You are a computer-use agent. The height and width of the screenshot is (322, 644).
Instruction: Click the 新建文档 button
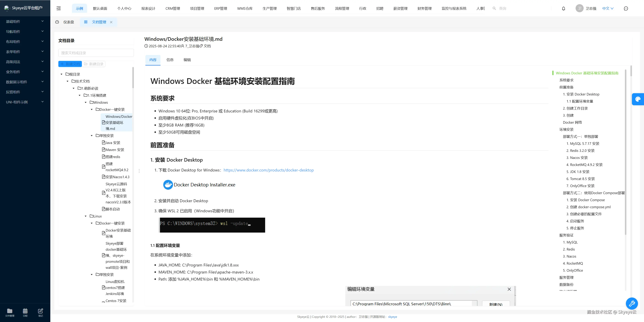[70, 64]
